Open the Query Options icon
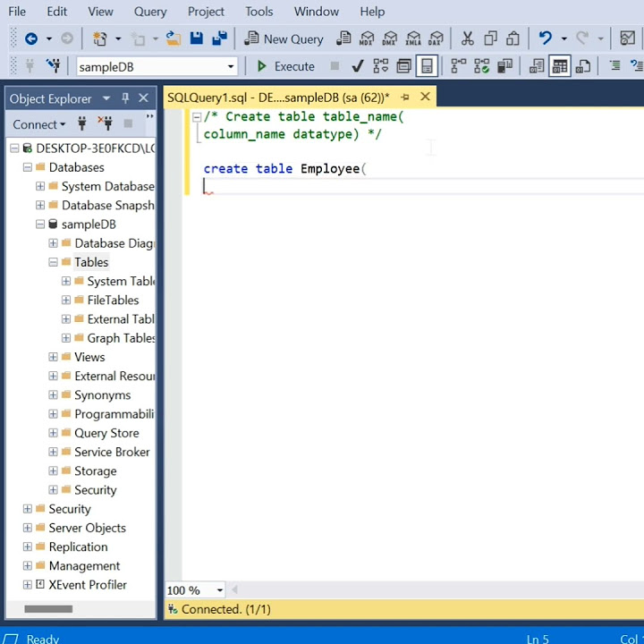The width and height of the screenshot is (644, 644). tap(403, 66)
